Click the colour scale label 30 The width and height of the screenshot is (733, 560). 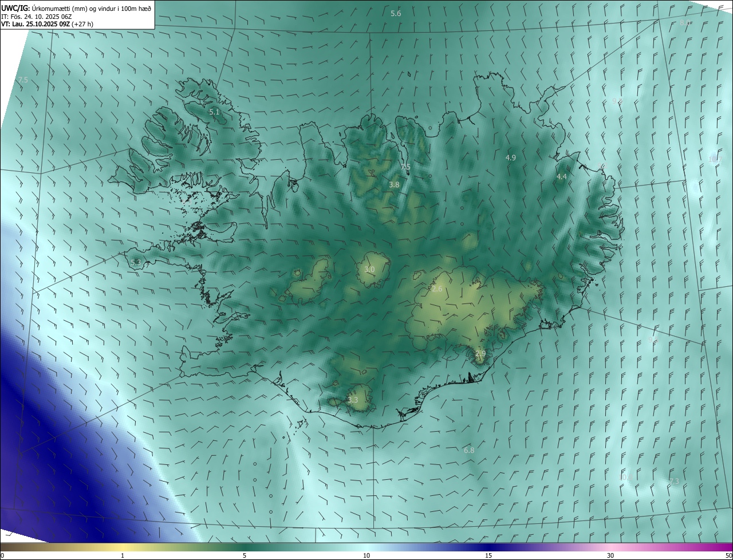pyautogui.click(x=610, y=556)
